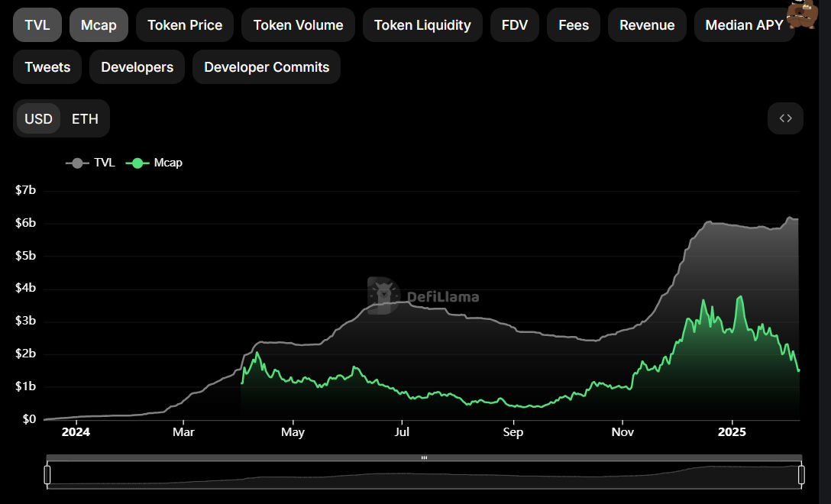Enable the Token Liquidity metric

coord(422,25)
